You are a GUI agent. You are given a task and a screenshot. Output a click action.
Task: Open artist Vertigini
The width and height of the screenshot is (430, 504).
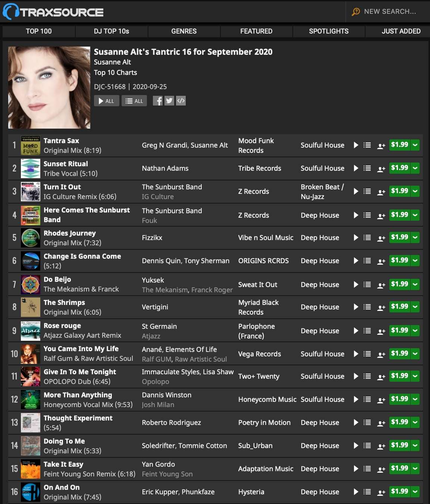click(x=155, y=307)
